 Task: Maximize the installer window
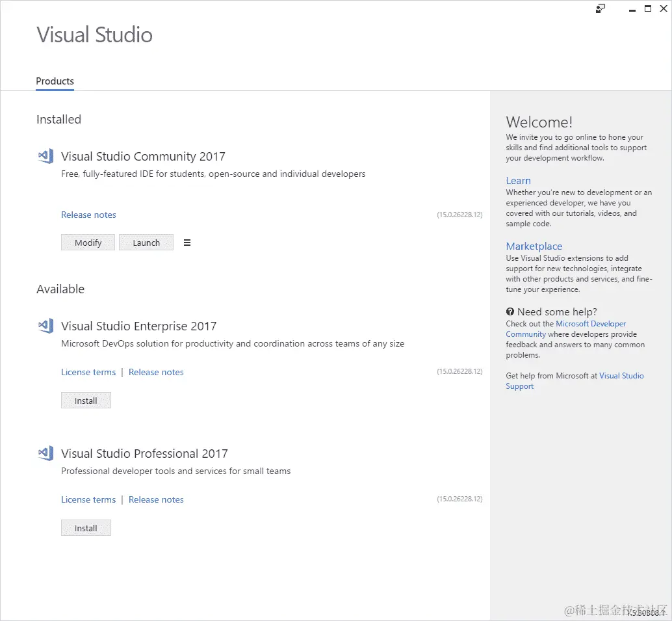(648, 8)
